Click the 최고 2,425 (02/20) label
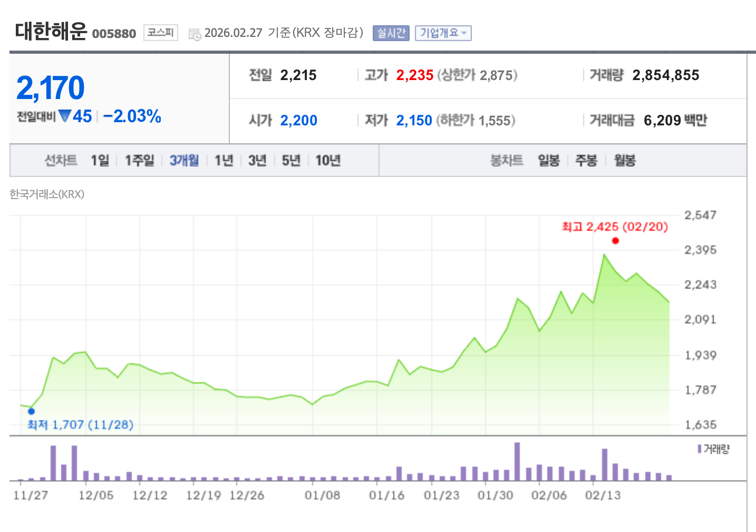 pos(615,227)
